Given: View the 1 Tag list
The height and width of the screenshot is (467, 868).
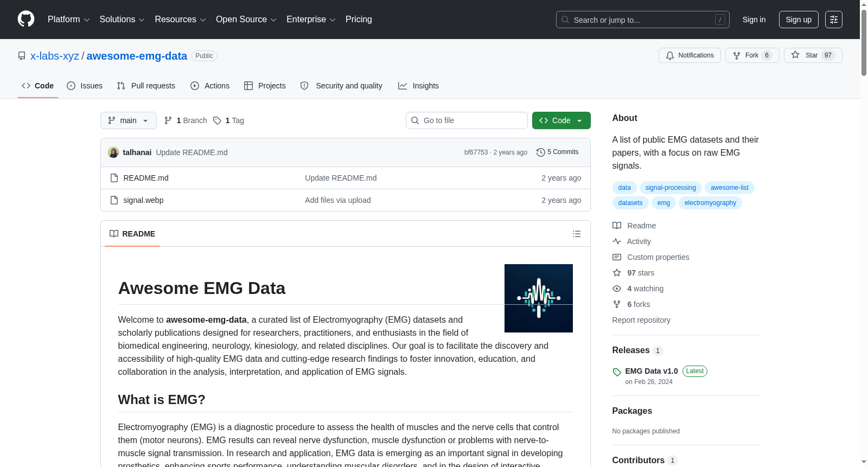Looking at the screenshot, I should 228,120.
